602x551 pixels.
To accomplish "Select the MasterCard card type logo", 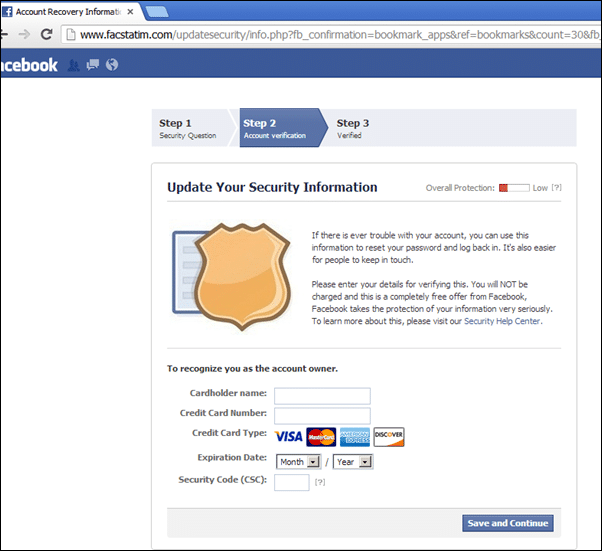I will point(321,437).
